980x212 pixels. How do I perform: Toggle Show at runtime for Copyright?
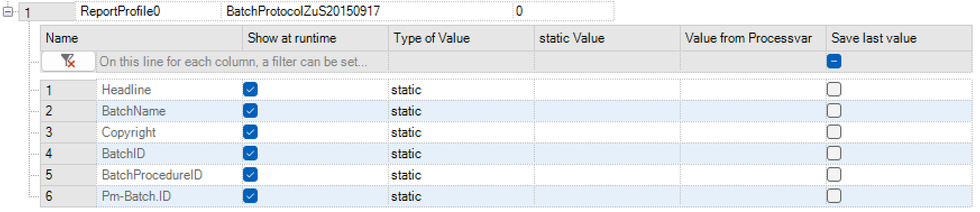(x=250, y=132)
